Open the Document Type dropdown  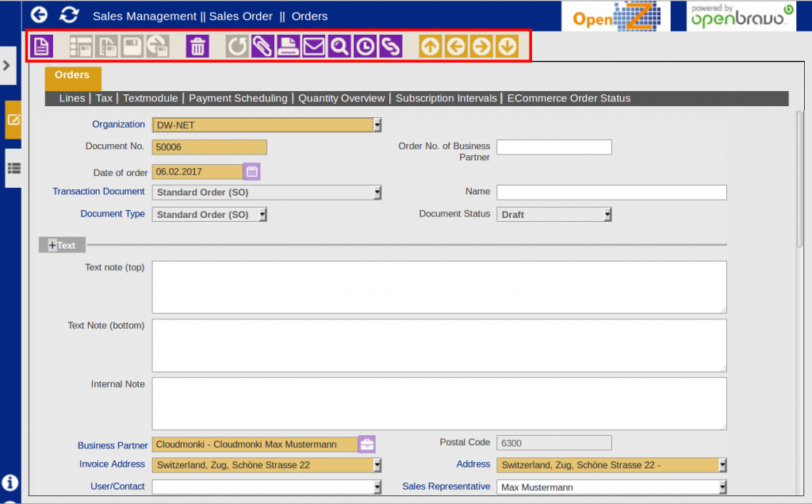tap(209, 214)
